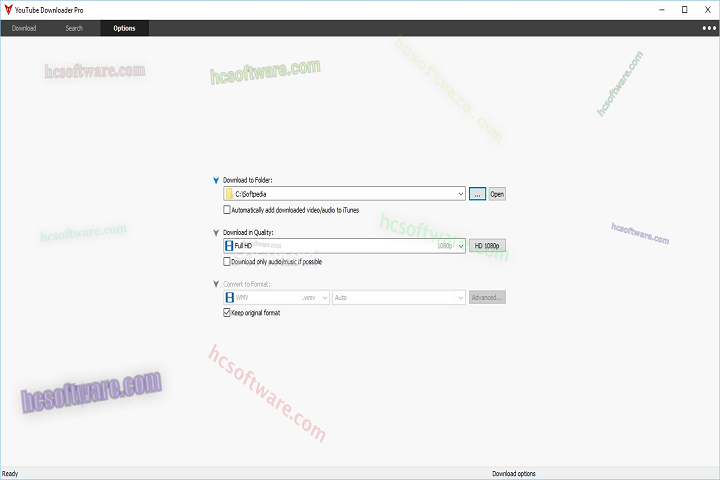Click the YouTube Downloader Pro logo icon
Screen dimensions: 720x480
coord(8,8)
